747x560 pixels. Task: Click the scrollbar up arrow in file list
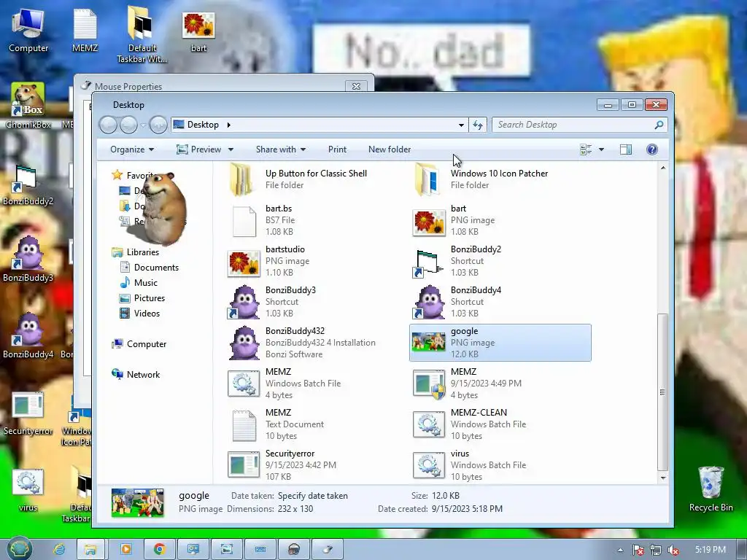tap(662, 168)
